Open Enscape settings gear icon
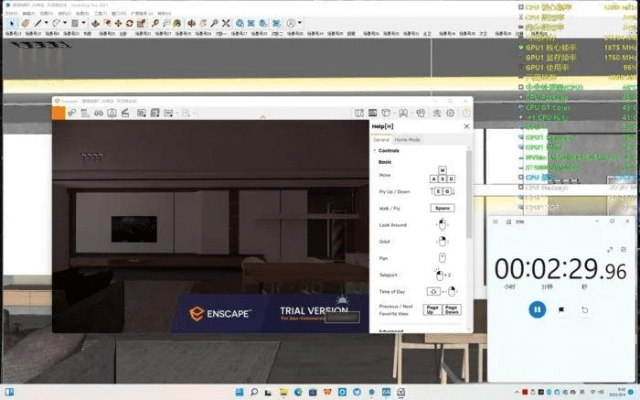 (x=450, y=113)
